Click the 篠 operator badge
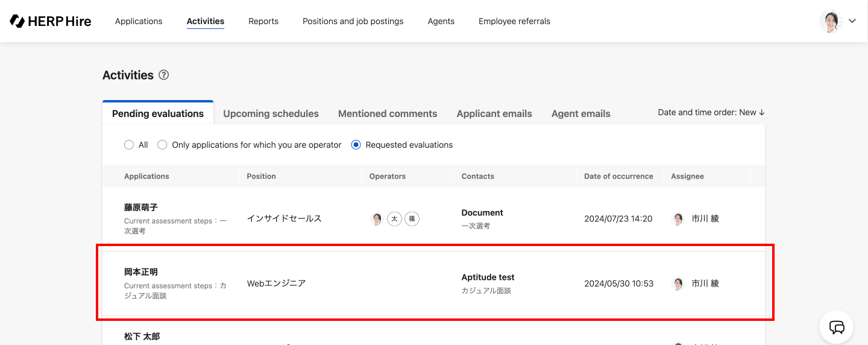Image resolution: width=868 pixels, height=345 pixels. tap(412, 219)
